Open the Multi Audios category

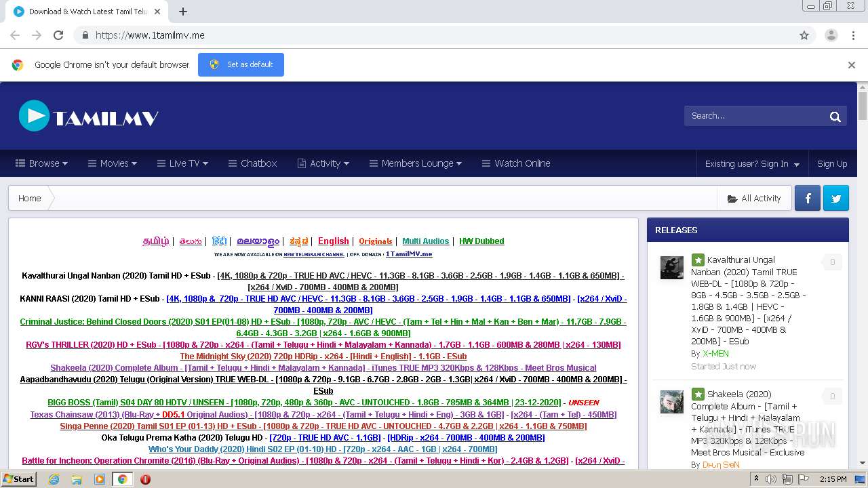pos(426,241)
